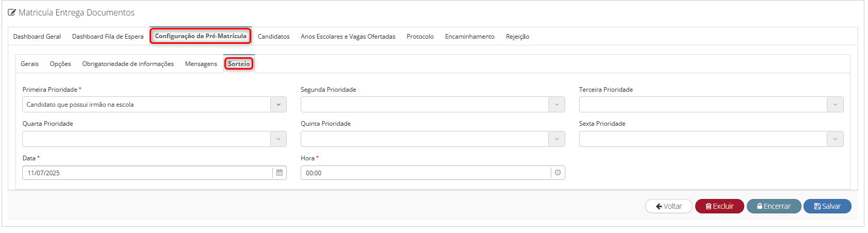Open the Sexta Prioridade dropdown

[x=711, y=139]
